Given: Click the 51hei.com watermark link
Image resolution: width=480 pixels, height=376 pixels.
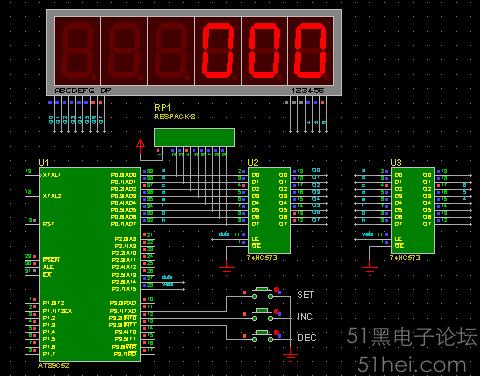Looking at the screenshot, I should pos(412,365).
